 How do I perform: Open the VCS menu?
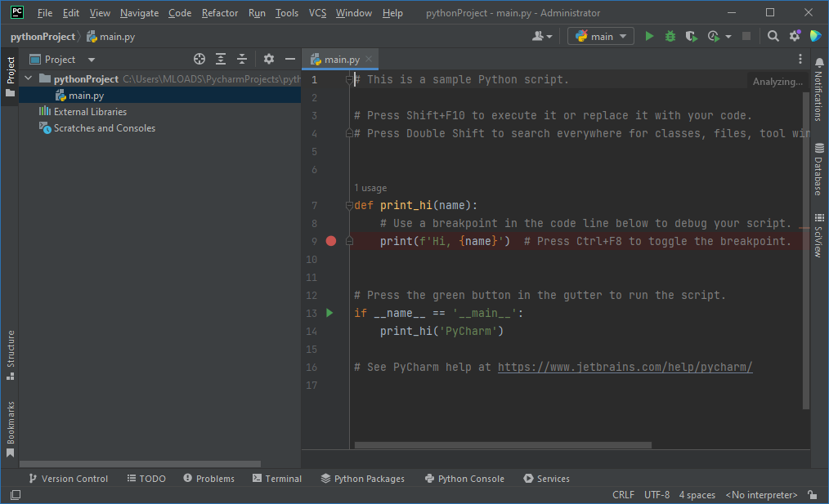317,13
